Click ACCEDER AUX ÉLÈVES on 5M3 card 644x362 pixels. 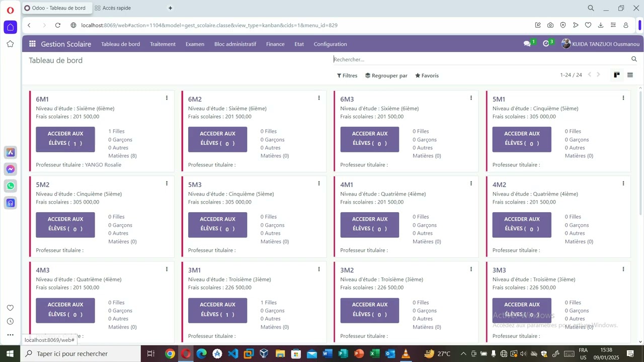(x=217, y=225)
